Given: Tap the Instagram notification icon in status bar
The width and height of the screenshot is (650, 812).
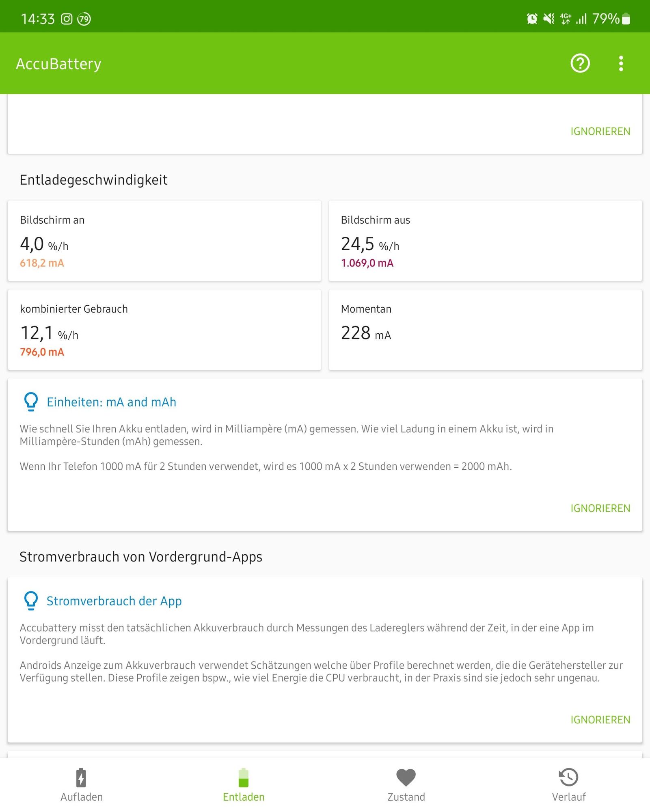Looking at the screenshot, I should click(67, 19).
